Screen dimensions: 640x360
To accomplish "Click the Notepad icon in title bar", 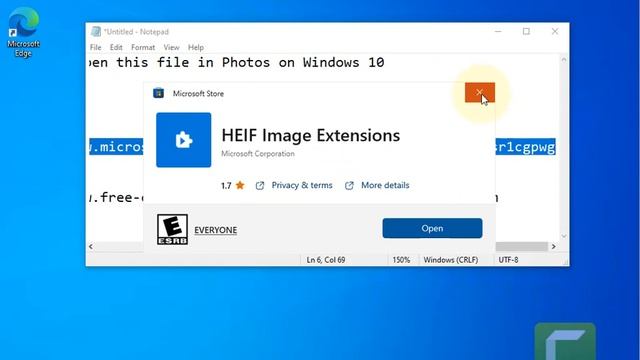I will pyautogui.click(x=96, y=31).
